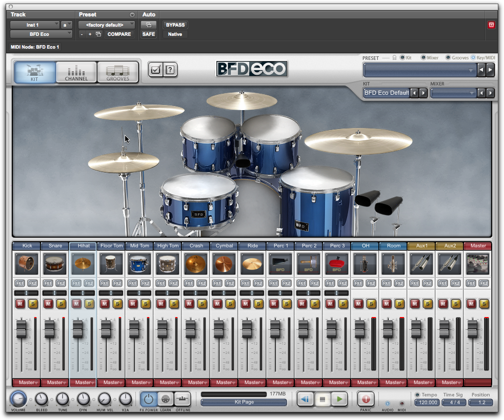Rewind to start of groove
The image size is (504, 420).
coord(305,399)
